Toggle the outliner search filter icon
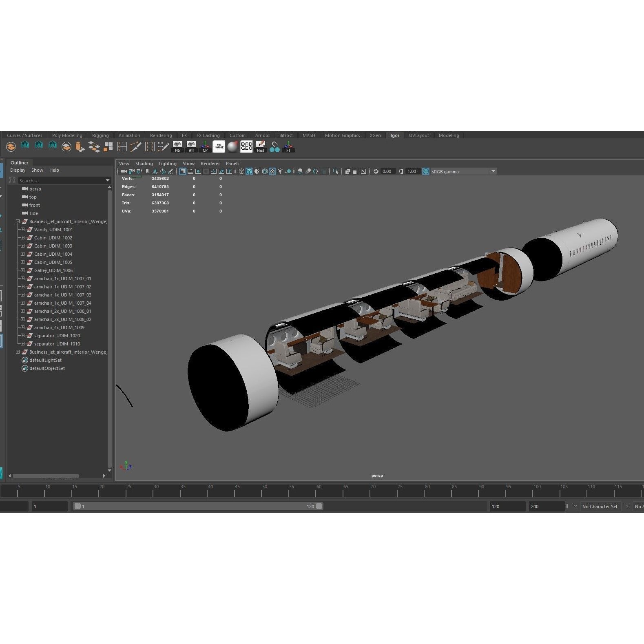This screenshot has height=644, width=644. click(12, 180)
